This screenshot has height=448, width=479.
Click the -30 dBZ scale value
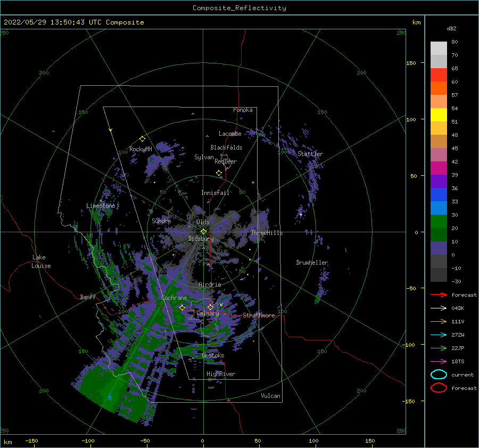coord(457,281)
